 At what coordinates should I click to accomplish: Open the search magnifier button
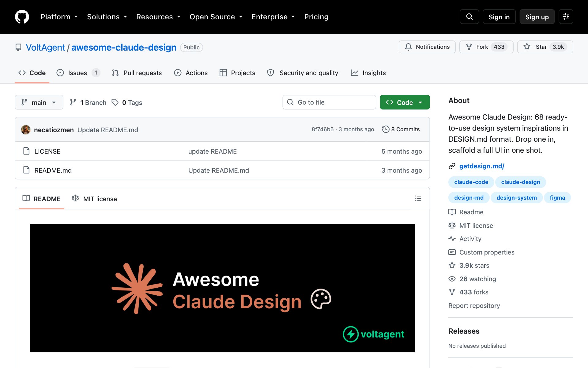click(x=469, y=17)
